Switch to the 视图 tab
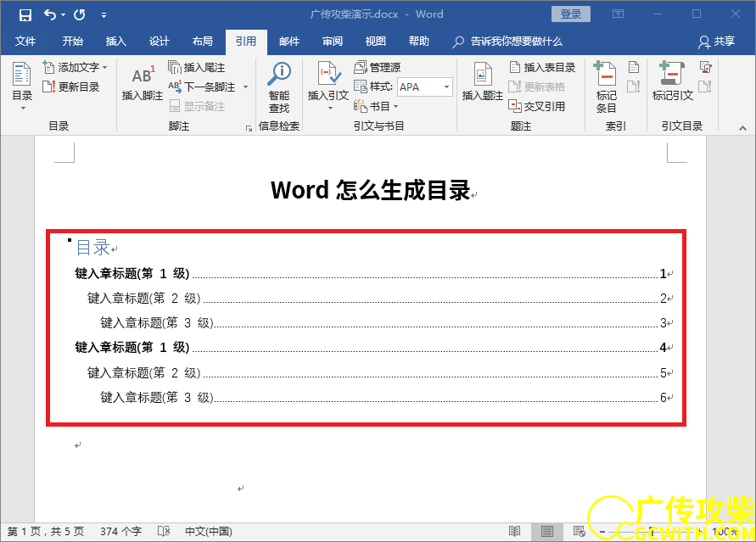 (x=376, y=42)
